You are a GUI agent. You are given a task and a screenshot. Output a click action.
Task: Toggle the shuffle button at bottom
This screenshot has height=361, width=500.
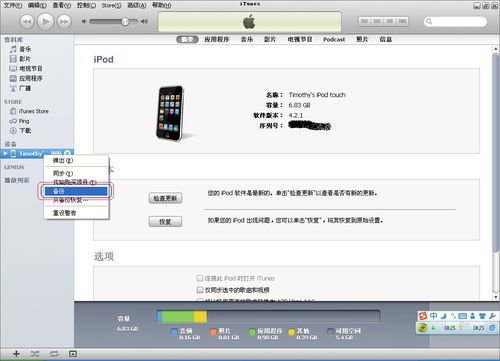point(35,354)
